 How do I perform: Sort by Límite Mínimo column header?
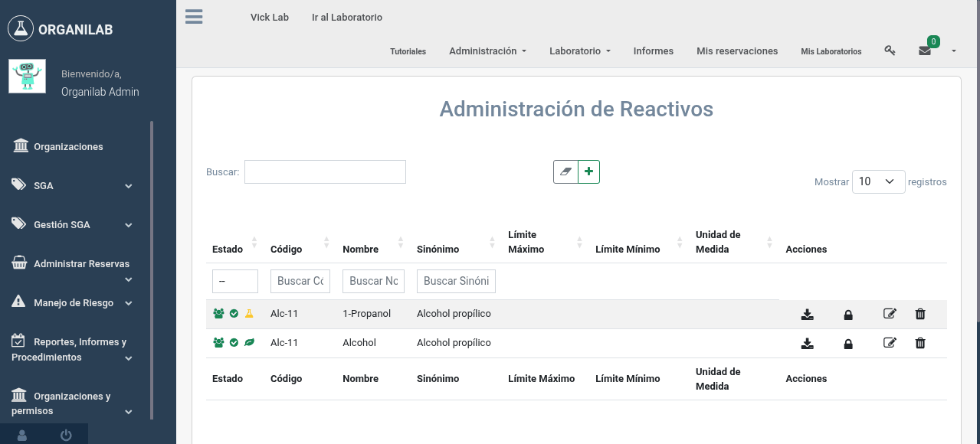639,243
